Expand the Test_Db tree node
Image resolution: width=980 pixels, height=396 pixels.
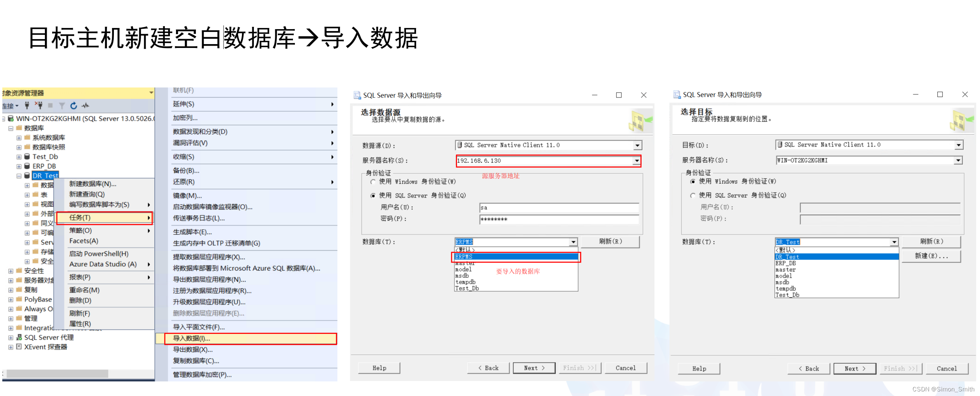click(19, 157)
